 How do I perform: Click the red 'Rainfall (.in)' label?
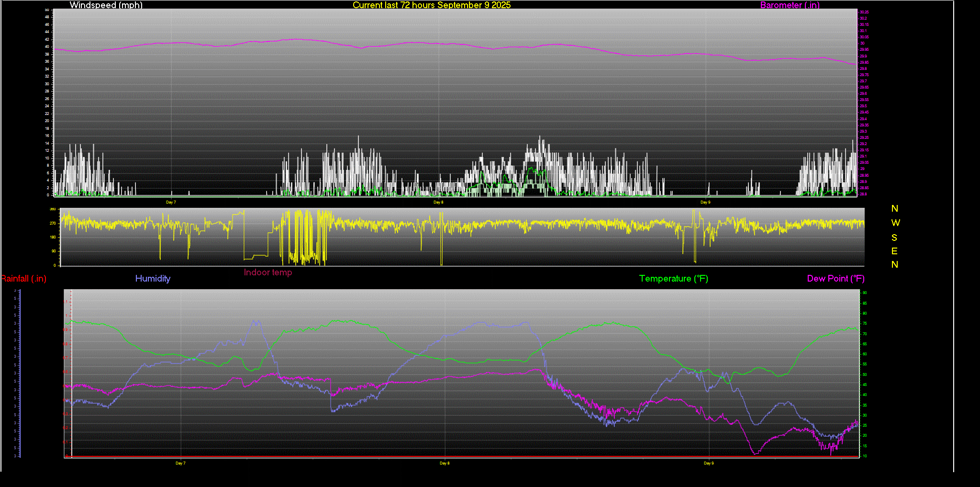[23, 279]
